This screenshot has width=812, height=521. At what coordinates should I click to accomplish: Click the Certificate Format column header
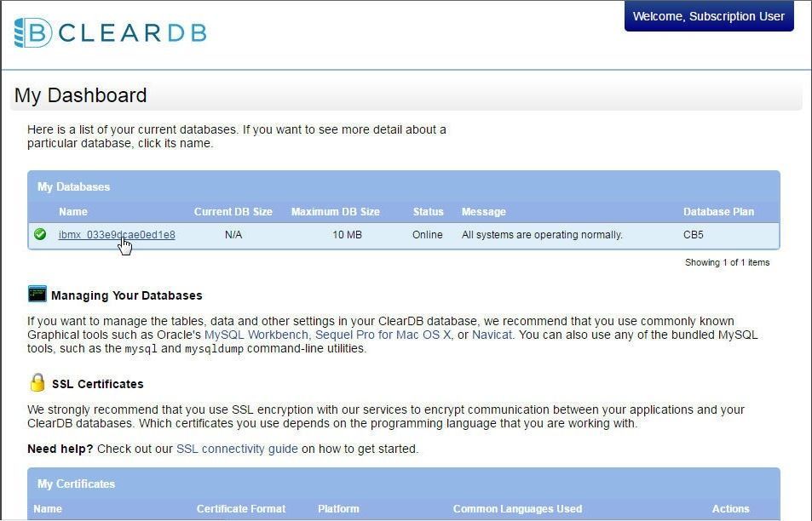click(241, 508)
